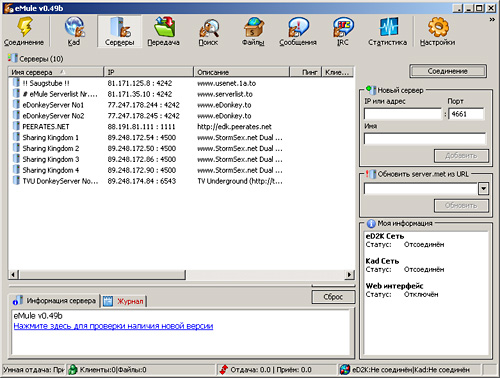
Task: Focus the Имя server name field
Action: 425,139
